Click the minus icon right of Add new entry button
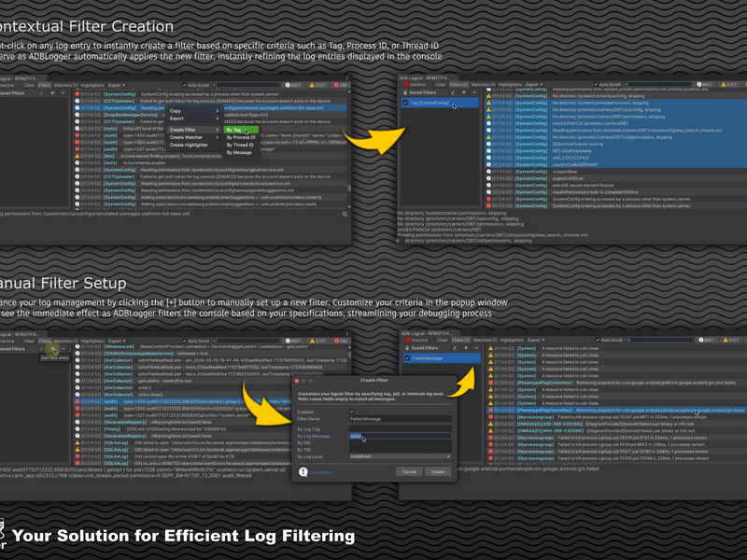 click(63, 349)
